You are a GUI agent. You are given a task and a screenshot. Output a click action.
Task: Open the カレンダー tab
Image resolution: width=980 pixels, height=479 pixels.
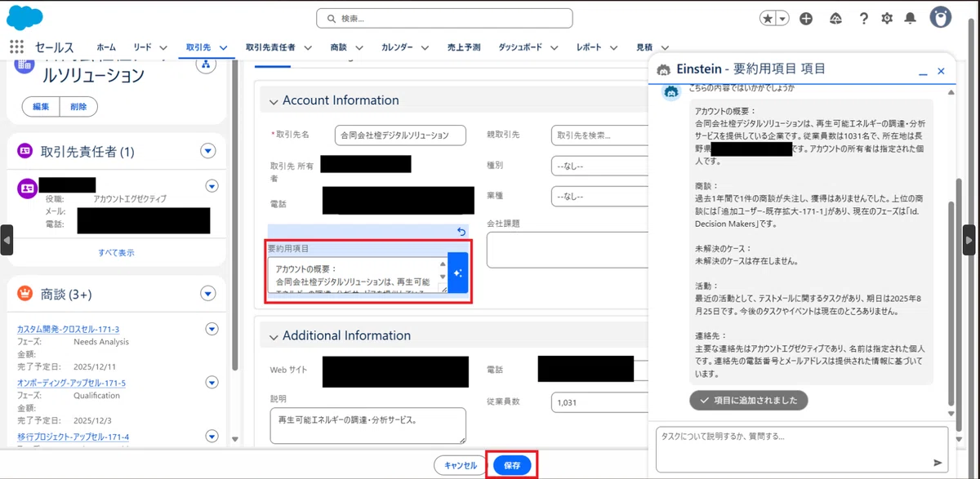[397, 47]
